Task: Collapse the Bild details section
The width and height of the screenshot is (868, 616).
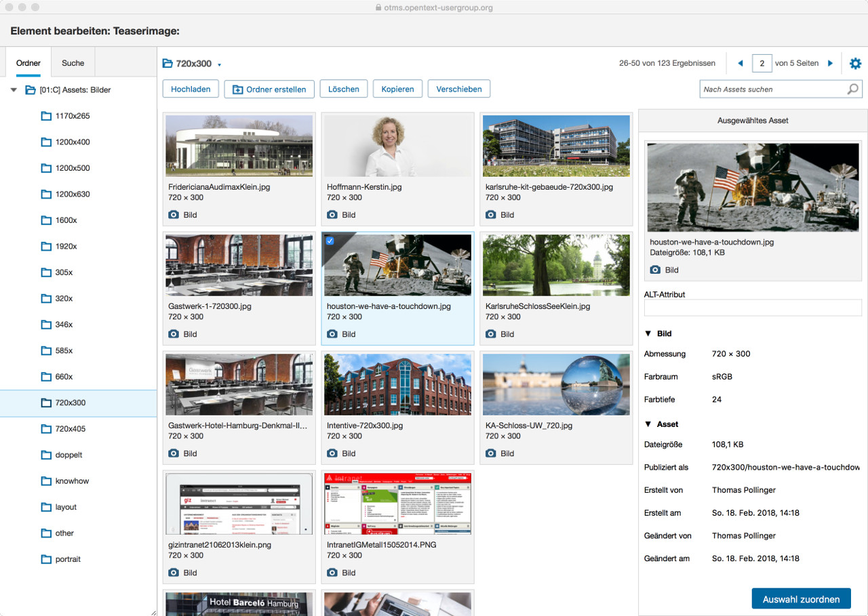Action: tap(648, 333)
